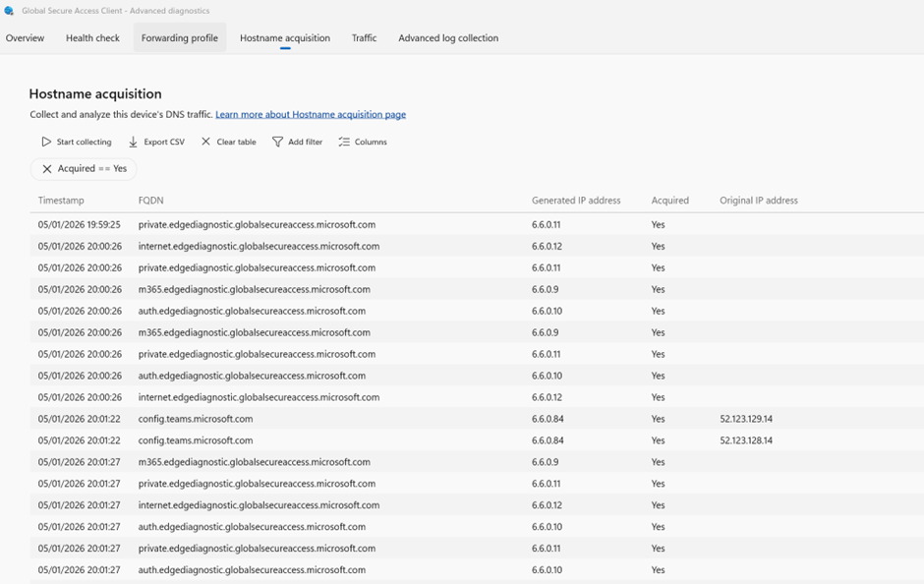The width and height of the screenshot is (924, 584).
Task: Click the FQDN column header
Action: 150,201
